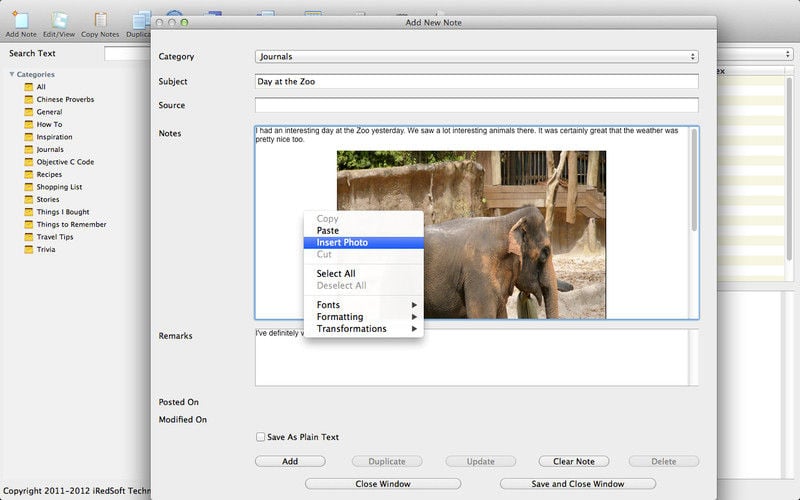Collapse the Categories tree disclosure triangle

12,74
